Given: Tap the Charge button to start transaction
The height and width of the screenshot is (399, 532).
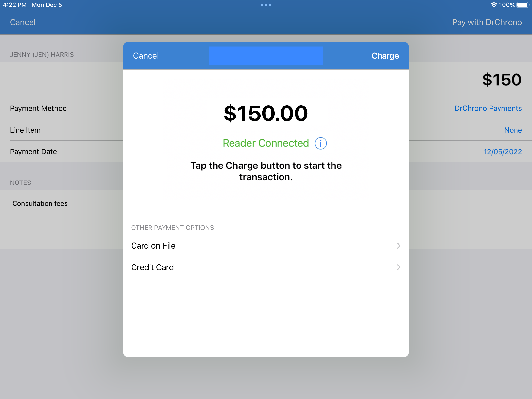Looking at the screenshot, I should coord(384,56).
